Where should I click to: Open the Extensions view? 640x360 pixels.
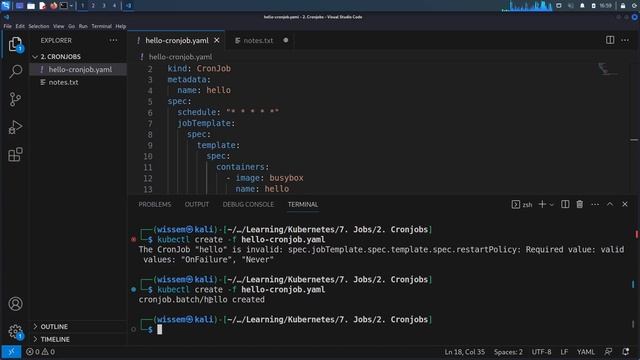coord(15,155)
